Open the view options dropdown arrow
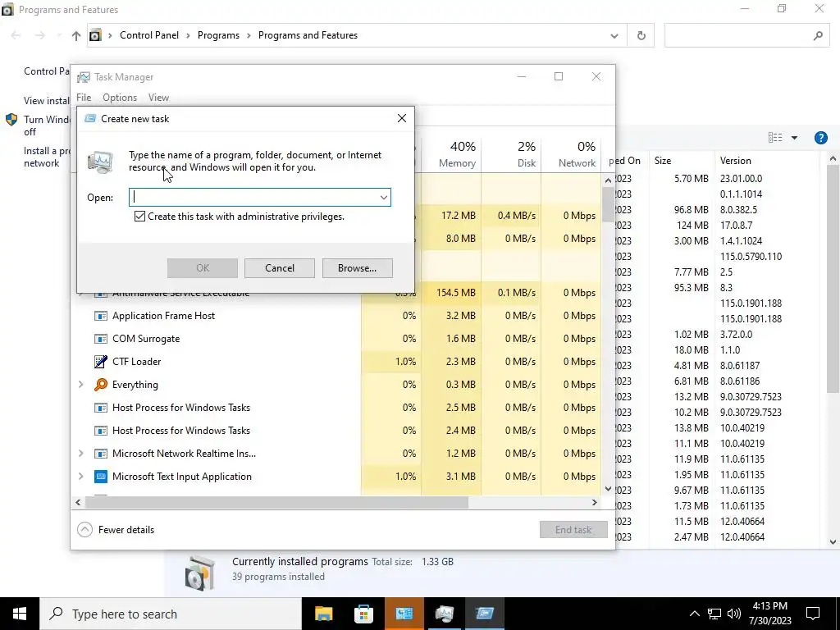Screen dimensions: 840x630 pos(794,138)
